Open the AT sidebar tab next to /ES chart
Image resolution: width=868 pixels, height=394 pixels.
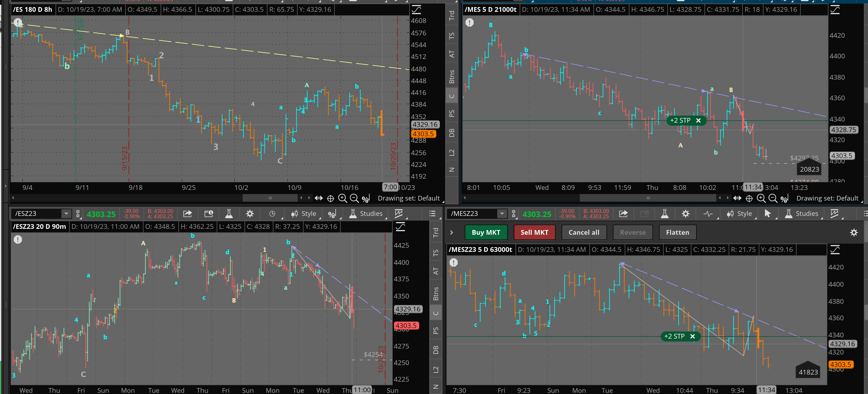[452, 54]
